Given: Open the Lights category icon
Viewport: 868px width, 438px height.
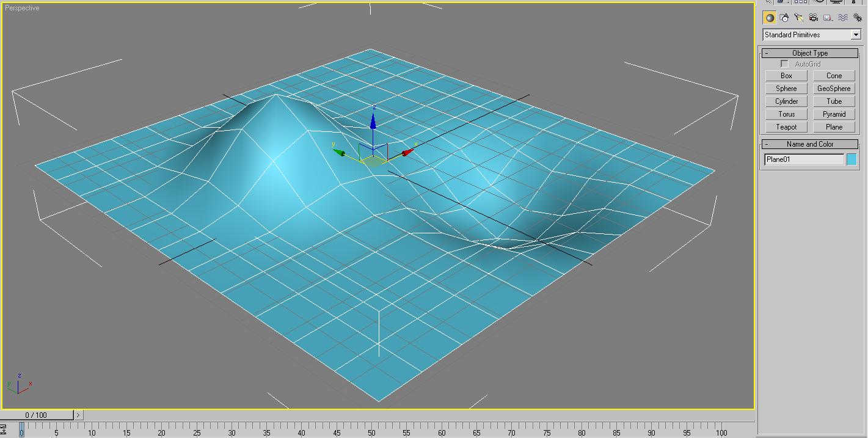Looking at the screenshot, I should pos(799,18).
